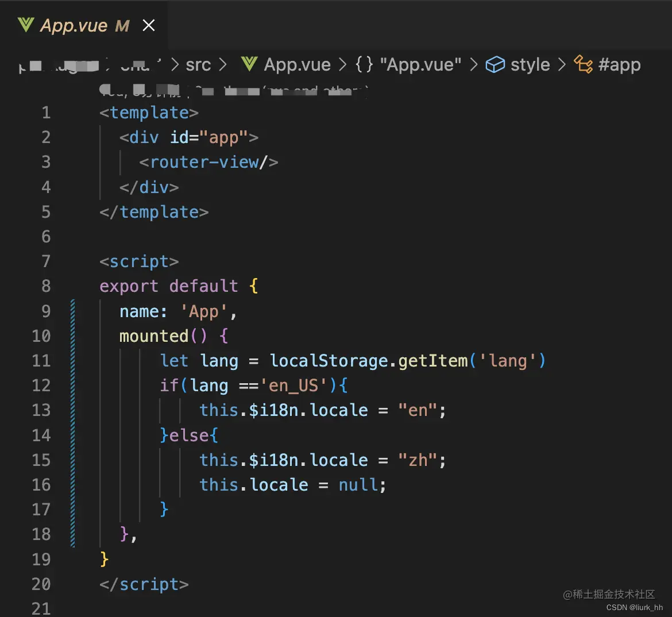Close the App.vue editor tab
Screen dimensions: 672x617
coord(148,25)
